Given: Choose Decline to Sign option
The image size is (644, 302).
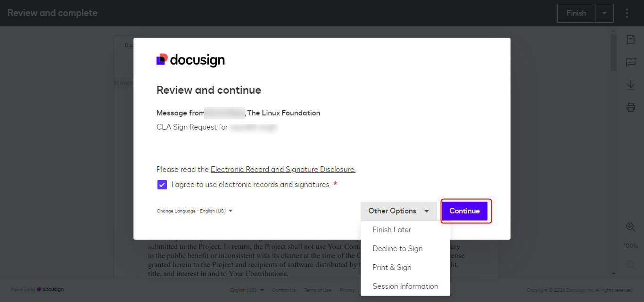Looking at the screenshot, I should click(x=397, y=249).
